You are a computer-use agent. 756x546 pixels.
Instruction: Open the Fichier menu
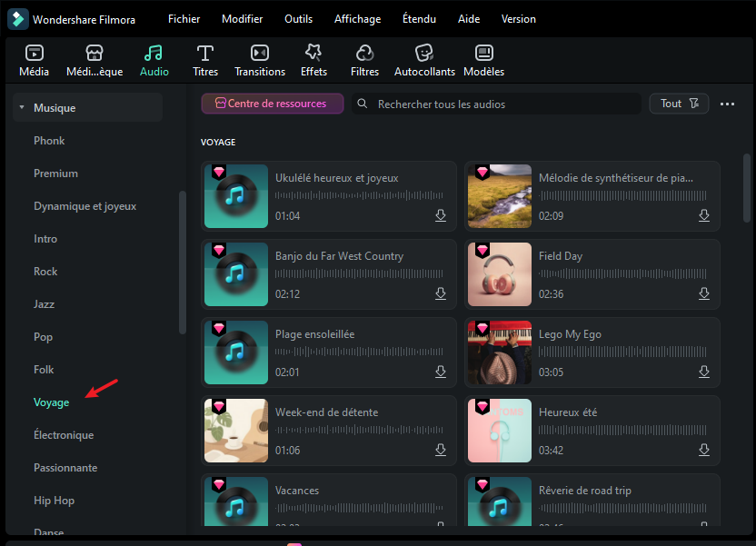[184, 18]
